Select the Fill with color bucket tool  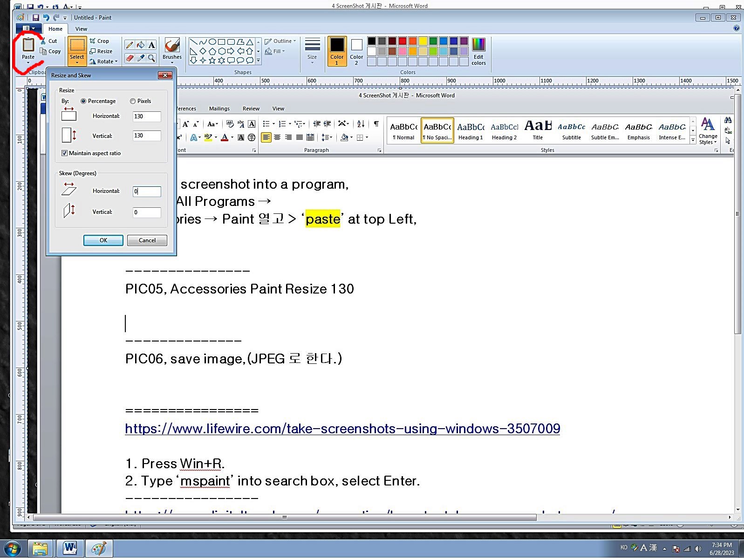coord(141,45)
